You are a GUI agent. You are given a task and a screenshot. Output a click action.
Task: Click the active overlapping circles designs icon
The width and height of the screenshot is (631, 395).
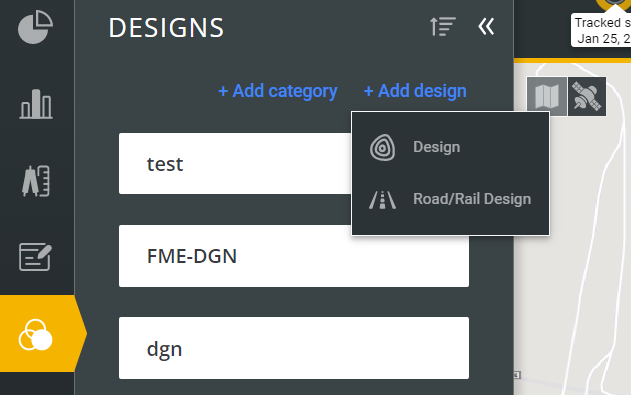(35, 335)
